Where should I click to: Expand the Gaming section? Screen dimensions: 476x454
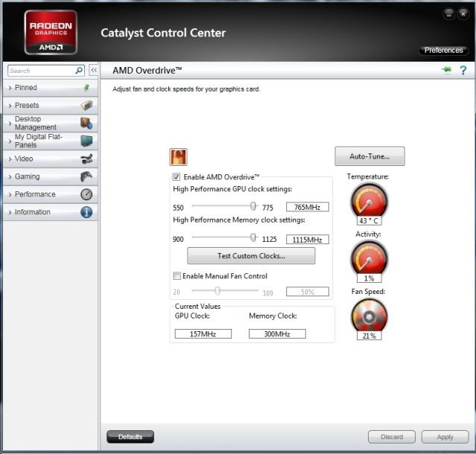coord(50,176)
